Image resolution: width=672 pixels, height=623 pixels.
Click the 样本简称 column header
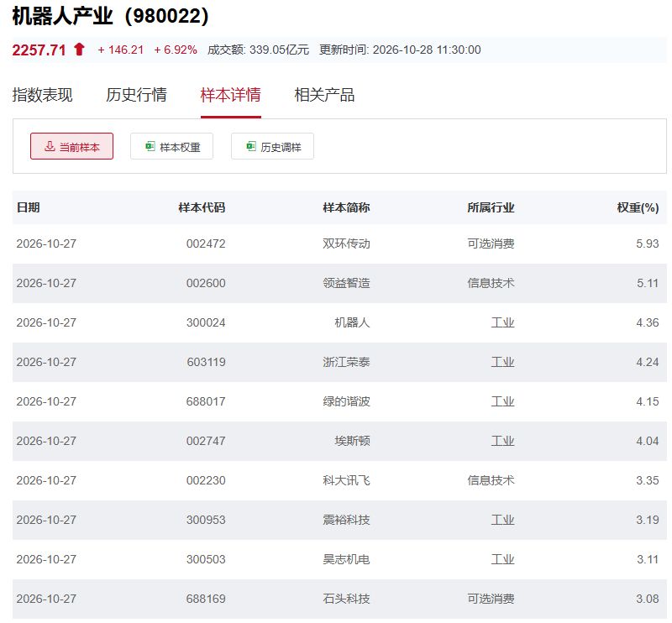click(346, 207)
